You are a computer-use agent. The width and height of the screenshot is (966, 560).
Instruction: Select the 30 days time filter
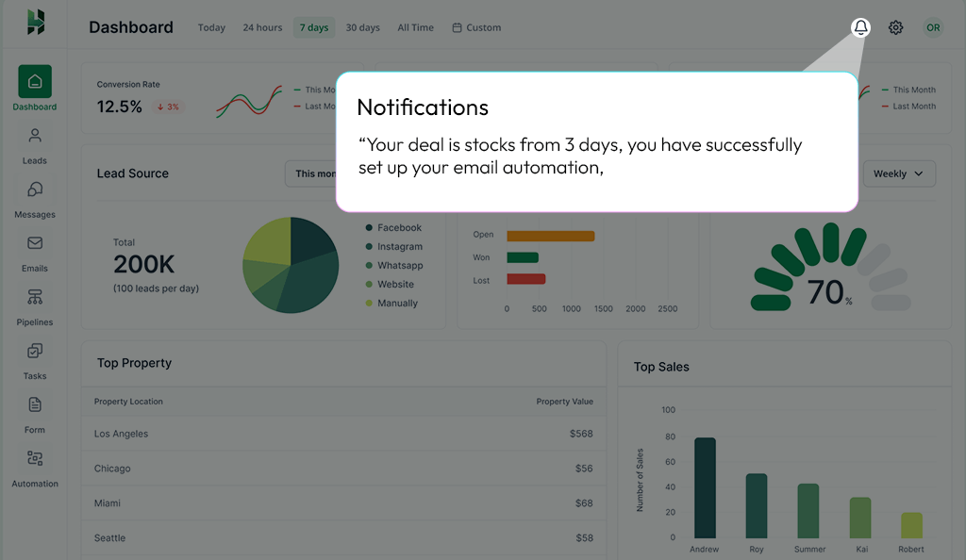(x=362, y=27)
